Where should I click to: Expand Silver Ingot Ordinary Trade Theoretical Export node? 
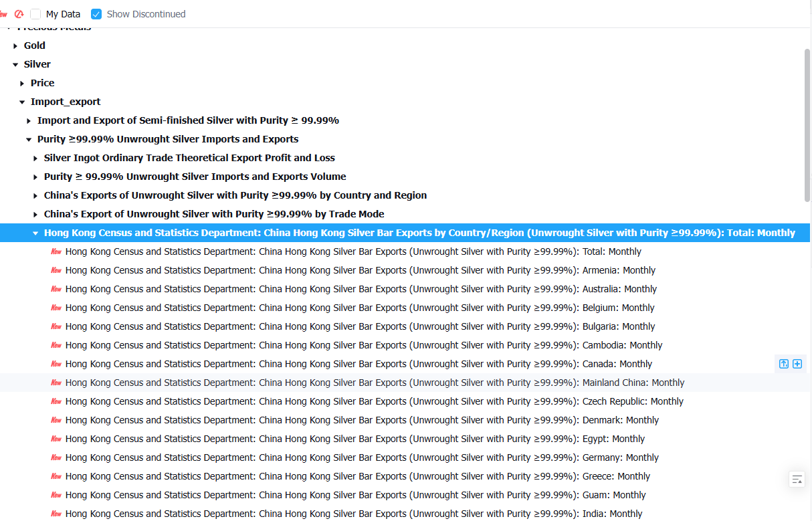pos(35,158)
